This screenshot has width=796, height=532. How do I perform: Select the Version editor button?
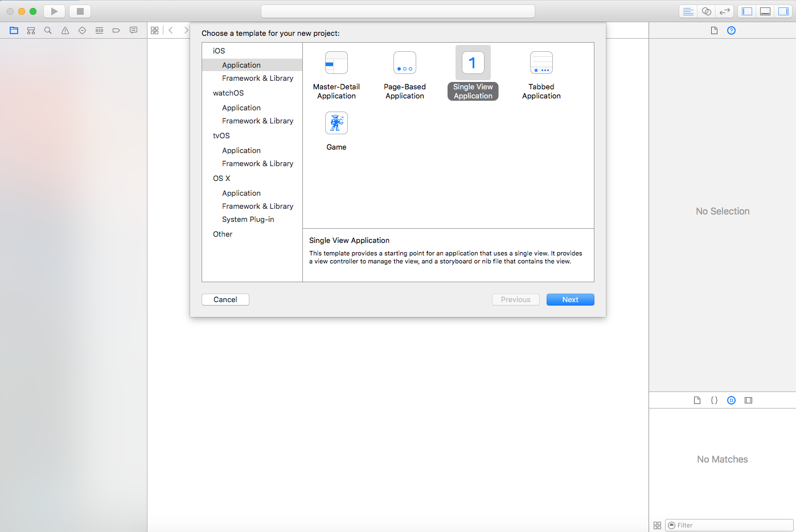724,11
